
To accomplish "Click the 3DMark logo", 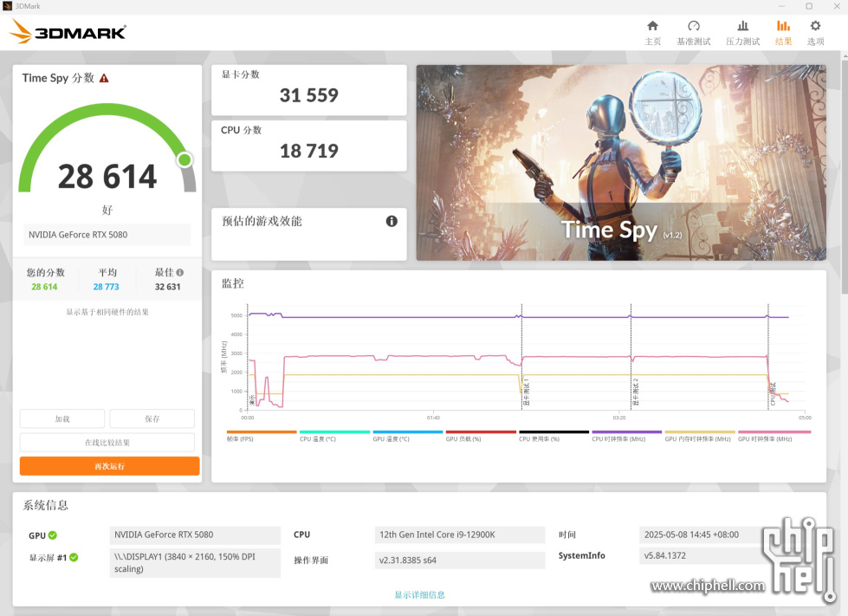I will tap(68, 31).
